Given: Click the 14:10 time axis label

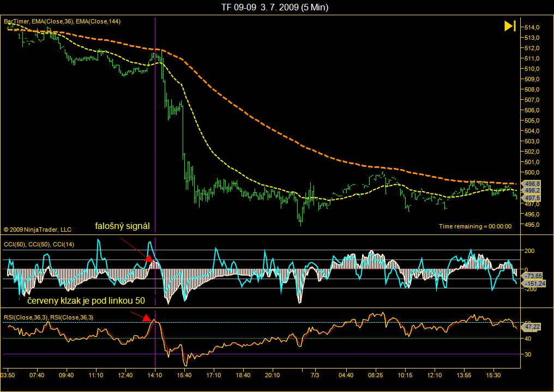Looking at the screenshot, I should point(155,375).
